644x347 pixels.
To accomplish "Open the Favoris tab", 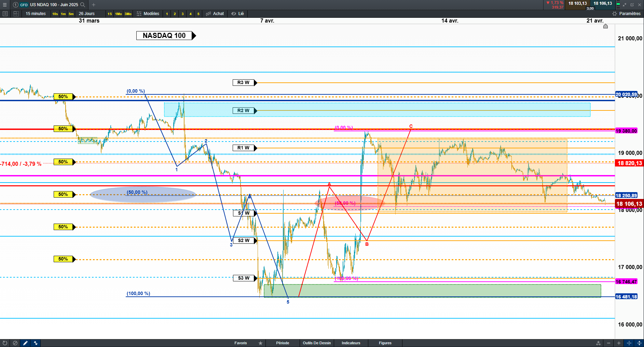I will click(x=241, y=343).
